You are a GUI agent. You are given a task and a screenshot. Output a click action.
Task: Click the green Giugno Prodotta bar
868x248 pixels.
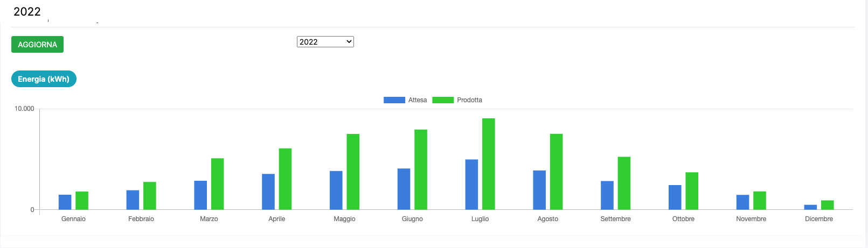[421, 169]
